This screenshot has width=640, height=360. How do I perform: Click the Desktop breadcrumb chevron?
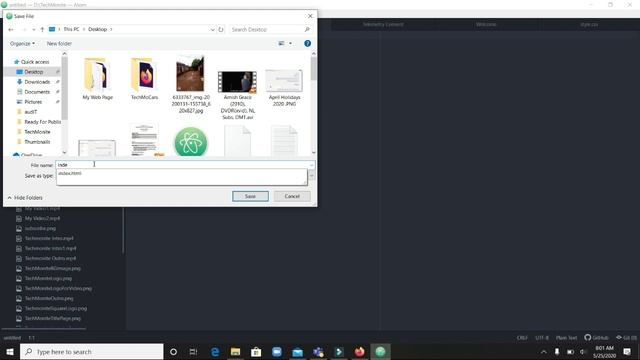tap(111, 29)
